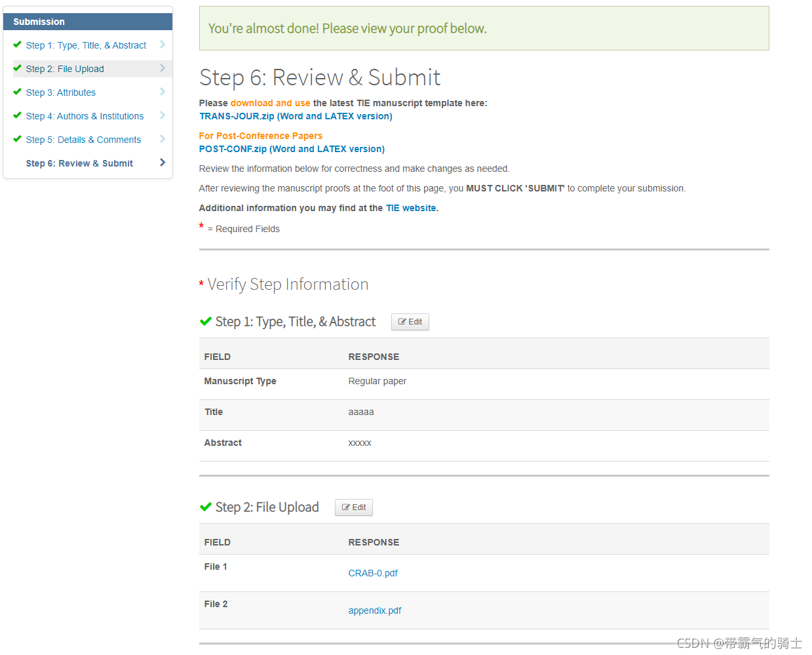The image size is (812, 655).
Task: Click the 'Title' field label in the table
Action: (x=214, y=412)
